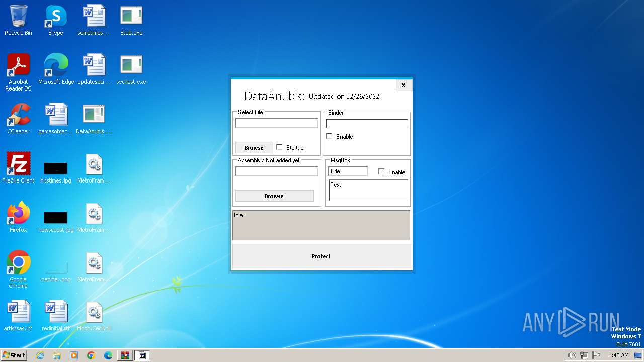Select the Mono.Cecil.dll file icon

coord(94,316)
